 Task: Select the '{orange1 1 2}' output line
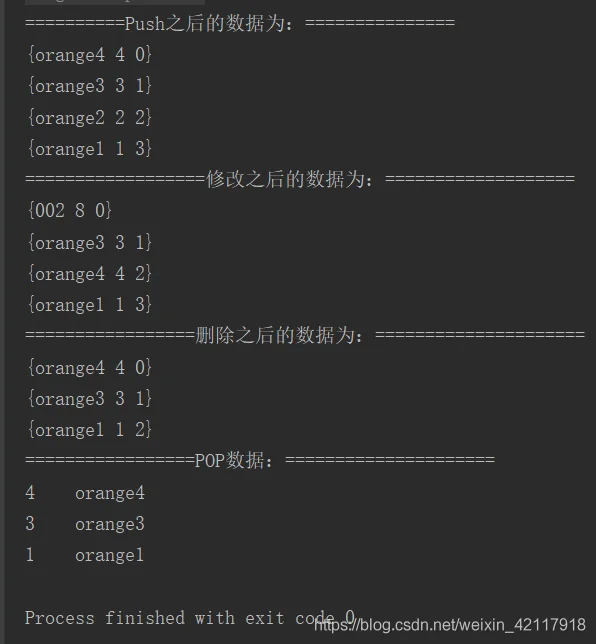tap(90, 430)
